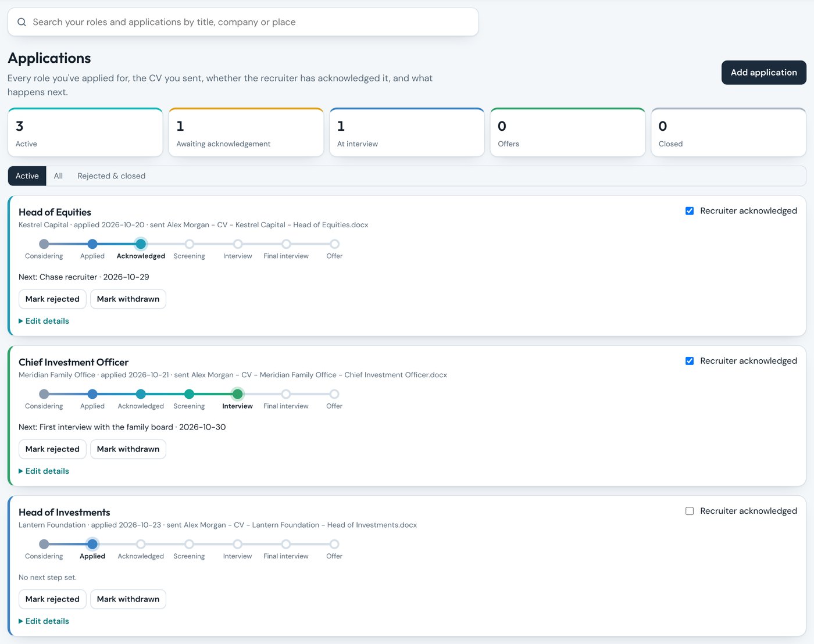Set Head of Equities stage to Interview
The height and width of the screenshot is (644, 814).
point(238,244)
